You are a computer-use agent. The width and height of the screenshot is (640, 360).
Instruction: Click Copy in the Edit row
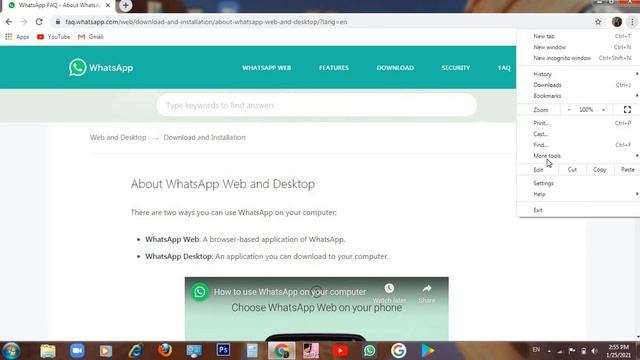point(600,169)
